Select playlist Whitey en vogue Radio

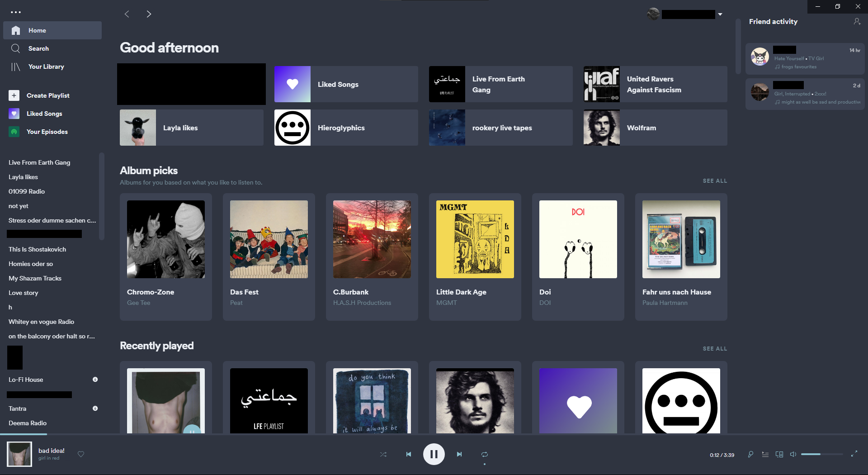41,322
